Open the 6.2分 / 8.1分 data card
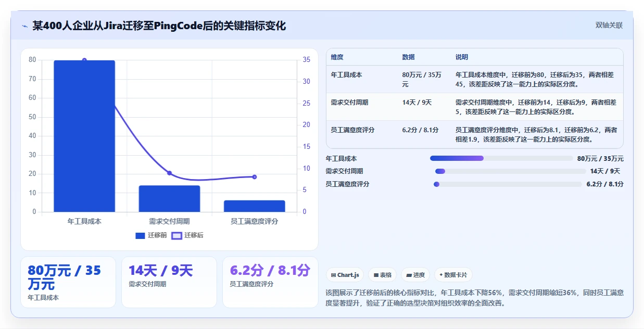 270,282
